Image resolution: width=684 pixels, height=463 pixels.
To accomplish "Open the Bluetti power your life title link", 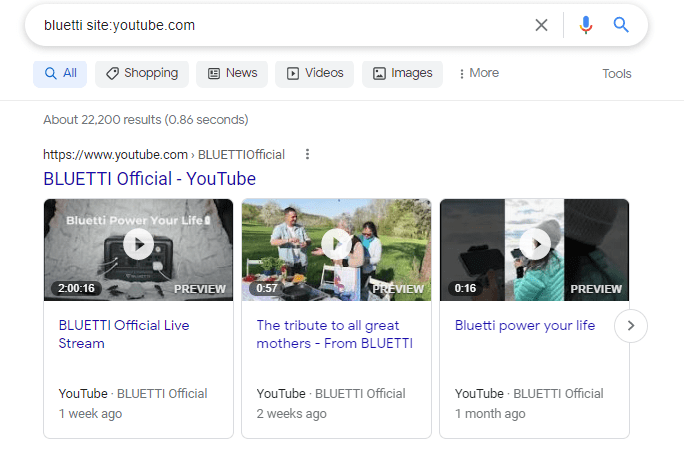I will 525,326.
